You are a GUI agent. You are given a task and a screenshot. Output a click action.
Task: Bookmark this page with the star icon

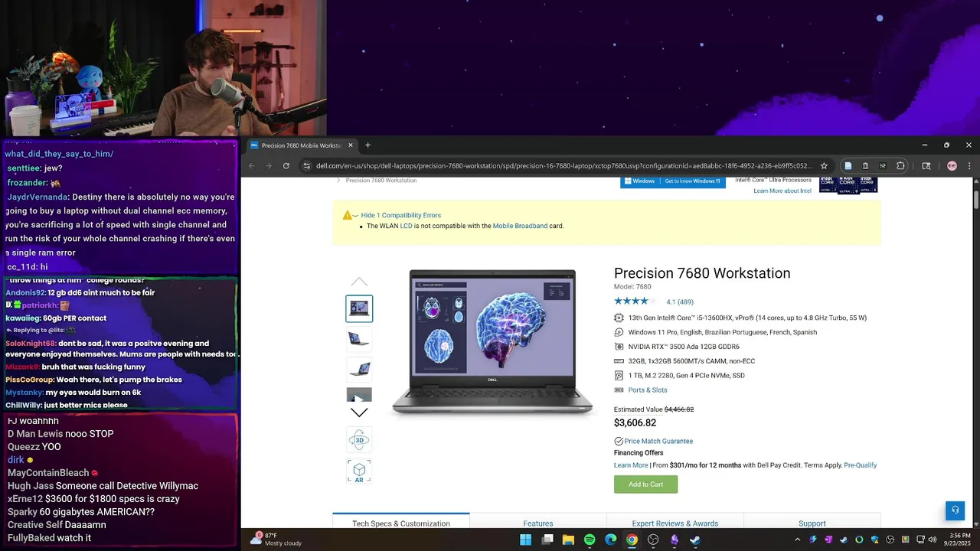pos(824,166)
